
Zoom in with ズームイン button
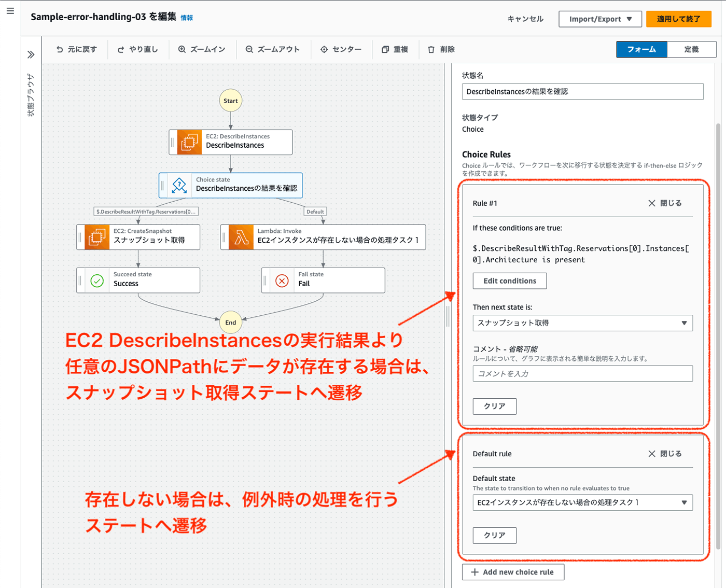click(202, 49)
